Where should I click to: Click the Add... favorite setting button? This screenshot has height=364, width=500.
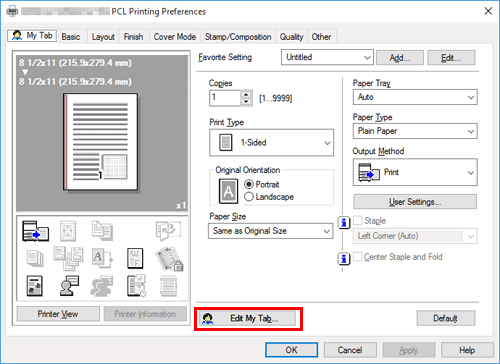(x=400, y=58)
